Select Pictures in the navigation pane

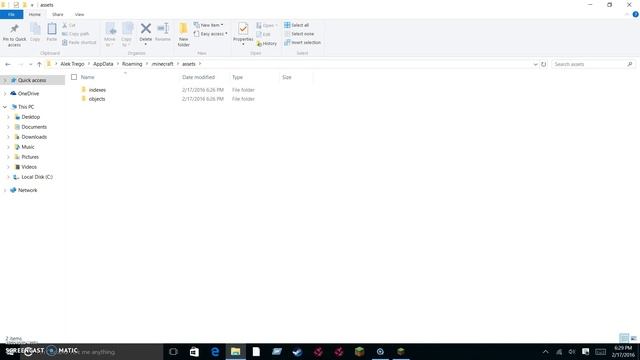click(30, 157)
